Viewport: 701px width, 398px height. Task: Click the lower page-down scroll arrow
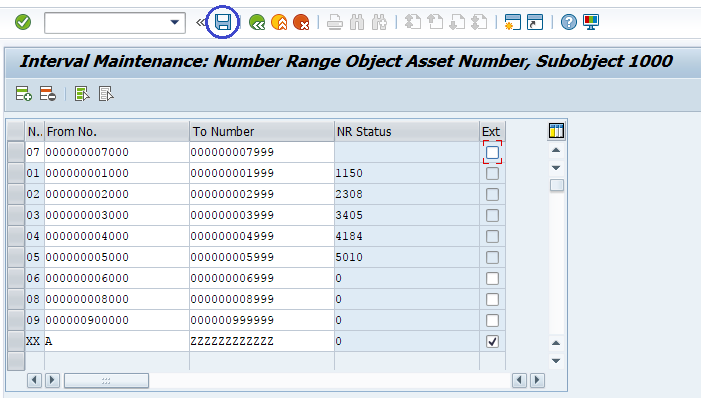point(556,361)
